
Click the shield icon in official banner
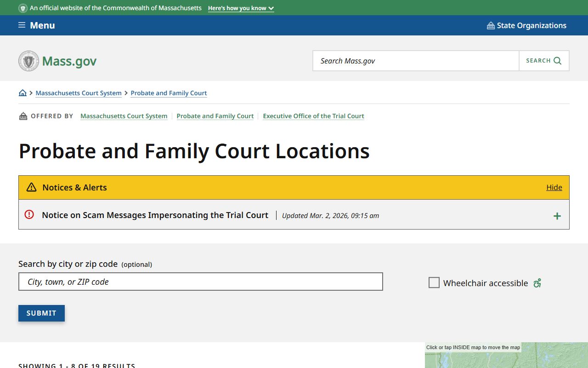click(x=23, y=8)
